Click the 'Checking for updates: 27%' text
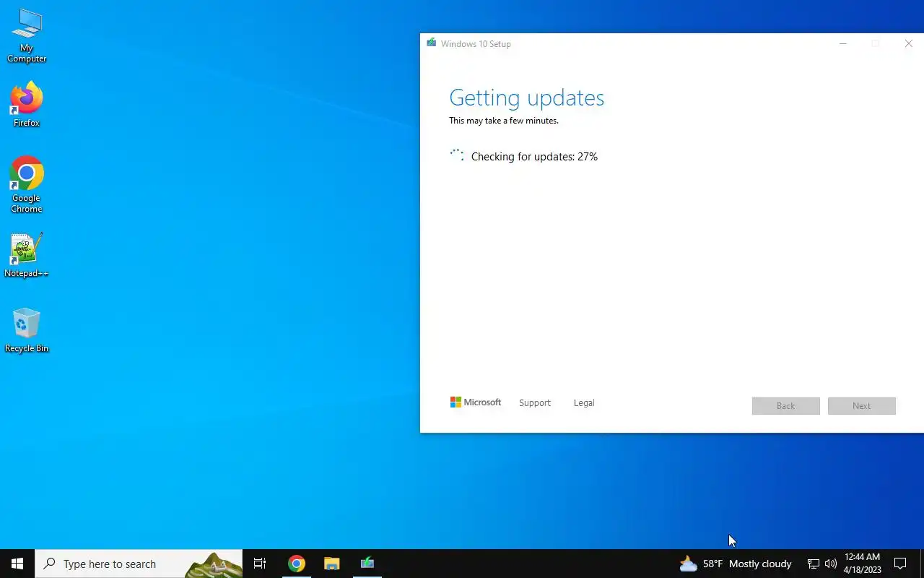The width and height of the screenshot is (924, 578). (x=534, y=157)
